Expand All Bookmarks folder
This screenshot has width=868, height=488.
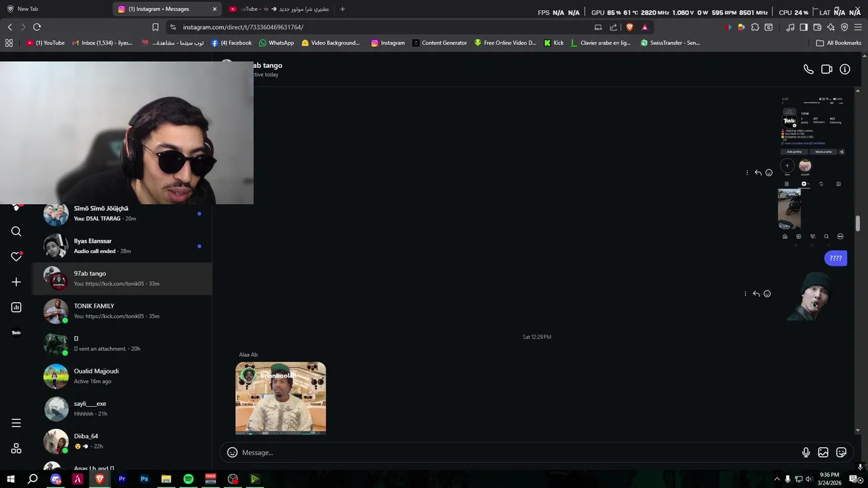838,43
